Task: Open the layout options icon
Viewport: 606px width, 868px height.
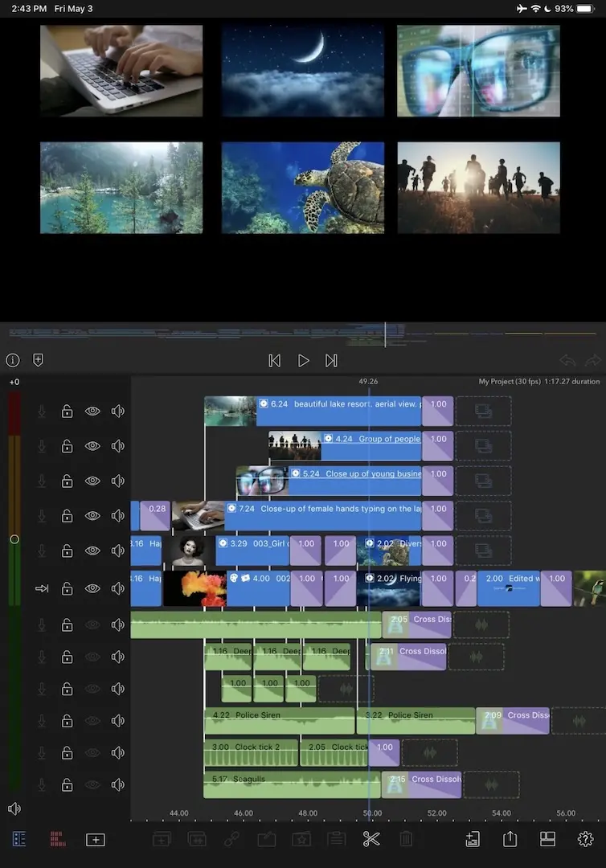Action: click(x=547, y=839)
